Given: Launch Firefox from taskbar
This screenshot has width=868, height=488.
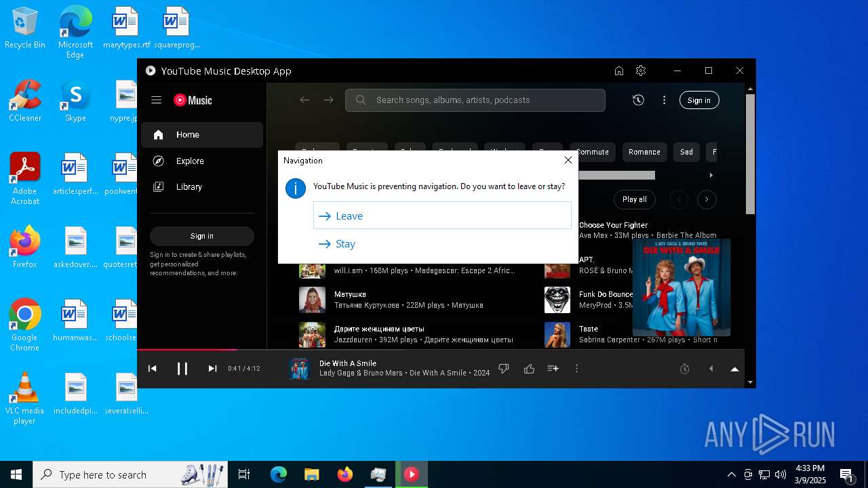Looking at the screenshot, I should (x=344, y=474).
